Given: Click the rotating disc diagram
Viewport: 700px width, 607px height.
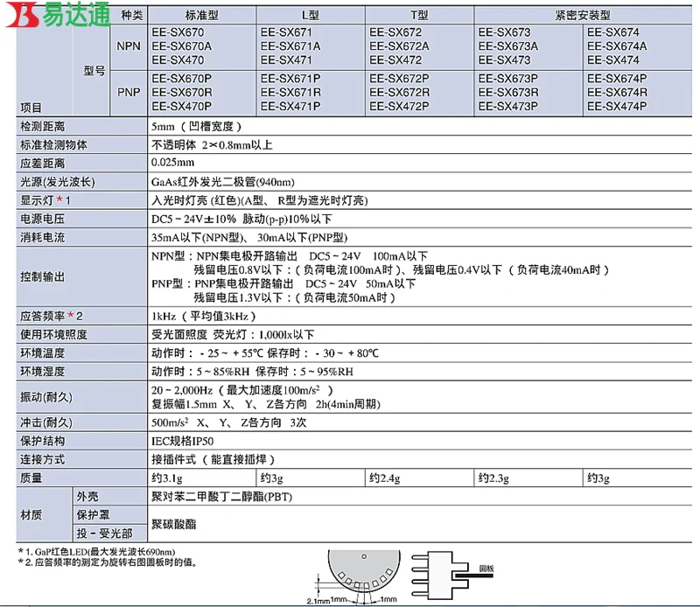Looking at the screenshot, I should pos(363,572).
